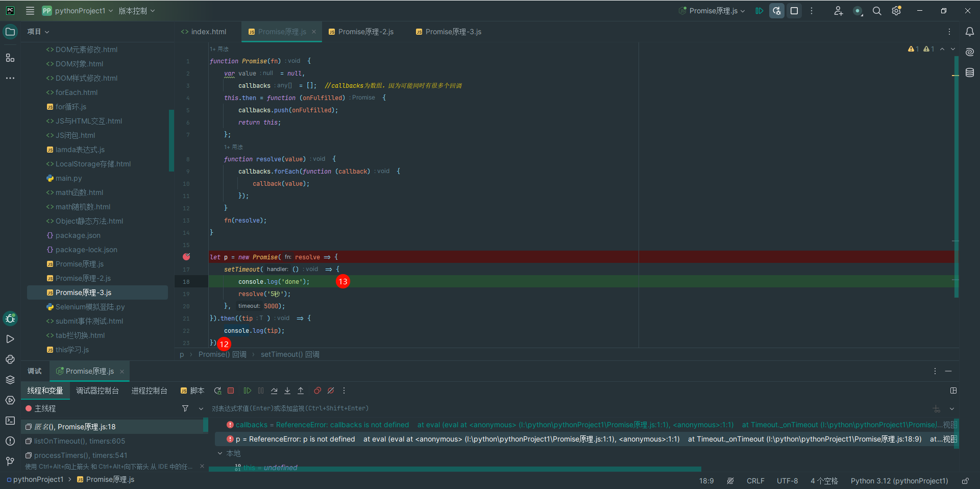
Task: Click 脚本 button in debug toolbar
Action: pyautogui.click(x=192, y=390)
